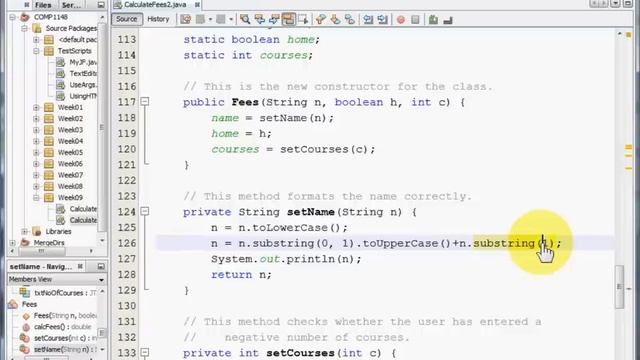The height and width of the screenshot is (360, 640).
Task: Click Uncomment toolbar icon at far right
Action: point(448,19)
